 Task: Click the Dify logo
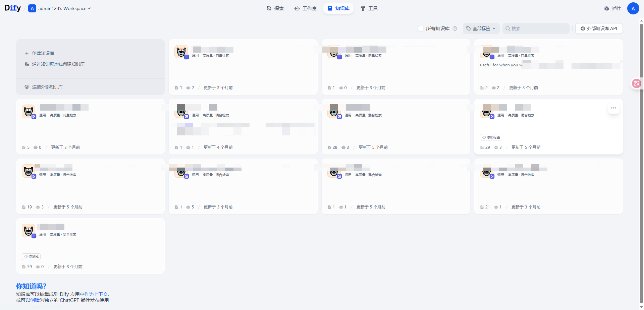pos(12,8)
